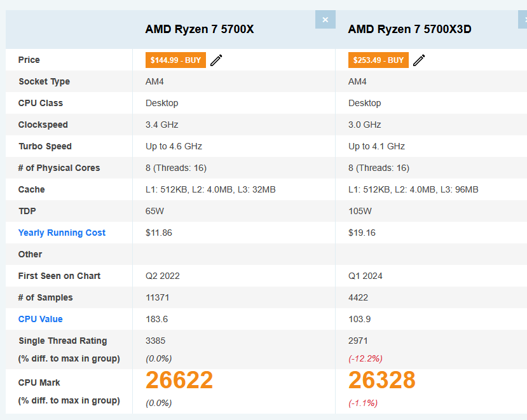Select AMD Ryzen 7 5700X heading
Image resolution: width=527 pixels, height=420 pixels.
tap(200, 29)
